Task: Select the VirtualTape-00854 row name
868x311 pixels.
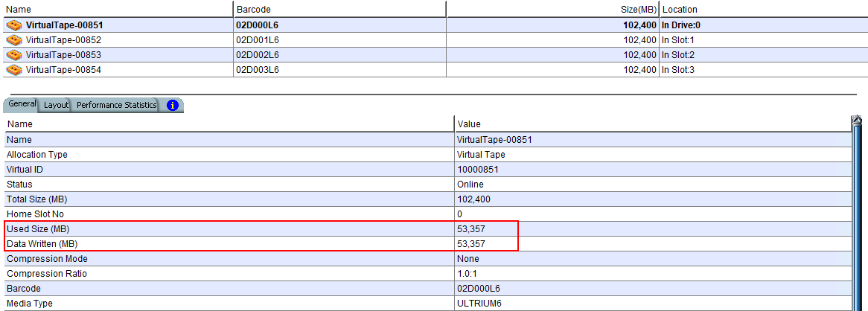Action: click(x=63, y=70)
